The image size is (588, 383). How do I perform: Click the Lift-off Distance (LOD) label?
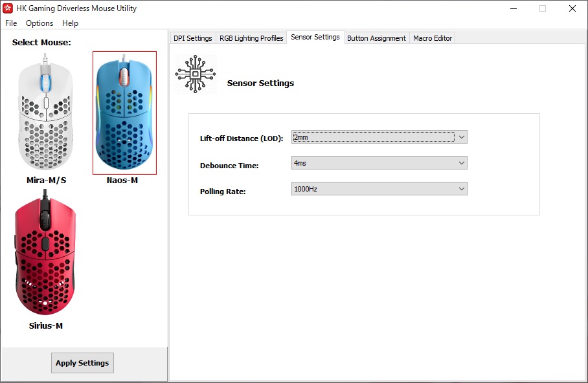(x=242, y=138)
